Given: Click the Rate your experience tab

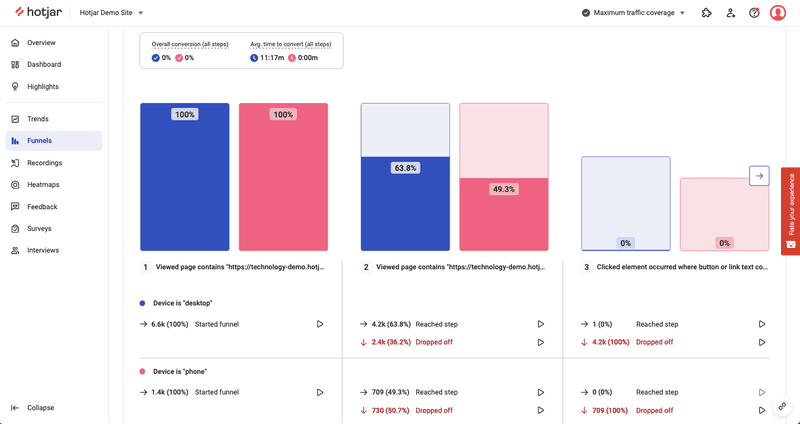Looking at the screenshot, I should tap(791, 213).
